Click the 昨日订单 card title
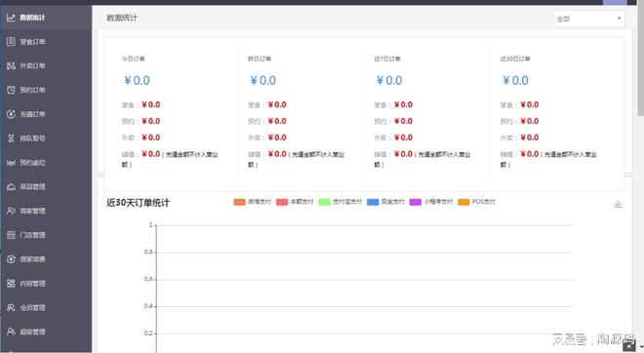The height and width of the screenshot is (353, 644). (x=260, y=59)
